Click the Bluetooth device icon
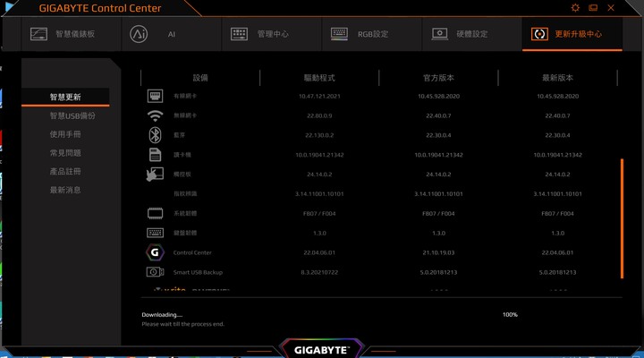Image resolution: width=644 pixels, height=358 pixels. pos(155,135)
